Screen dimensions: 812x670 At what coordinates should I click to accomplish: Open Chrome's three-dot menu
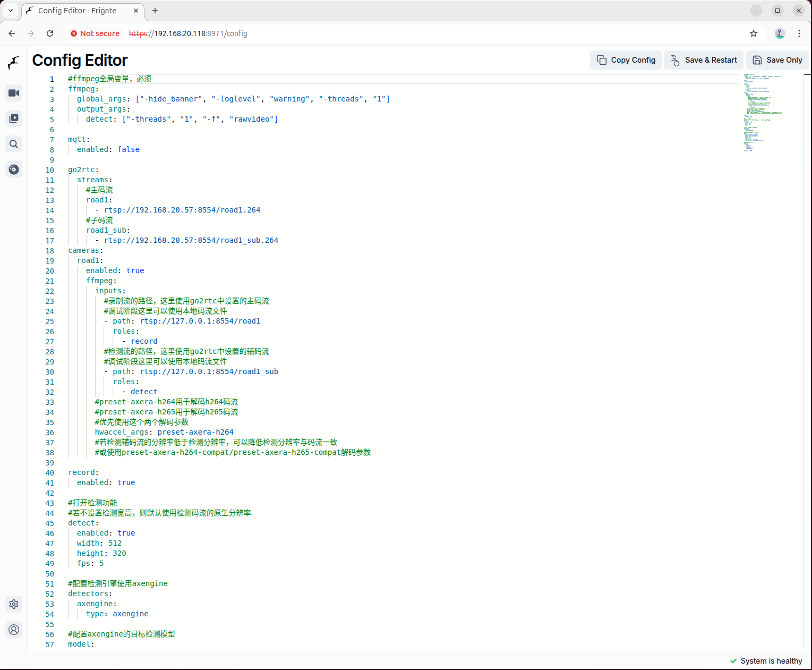coord(799,33)
